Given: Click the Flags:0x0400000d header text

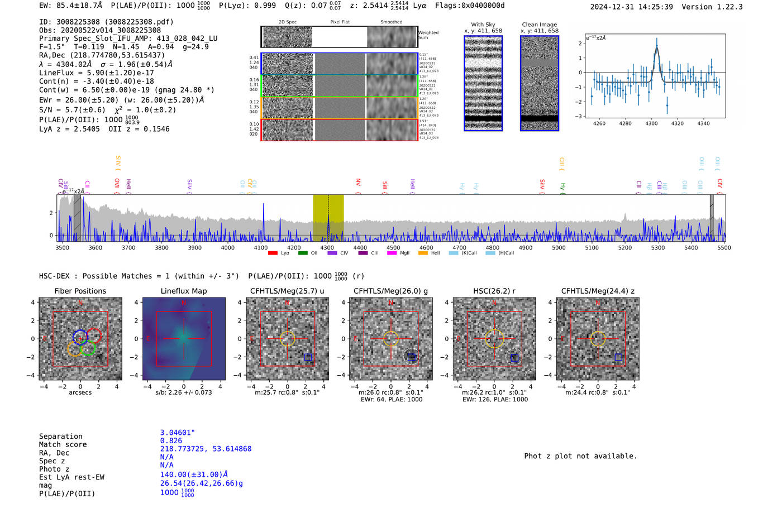Looking at the screenshot, I should 470,6.
